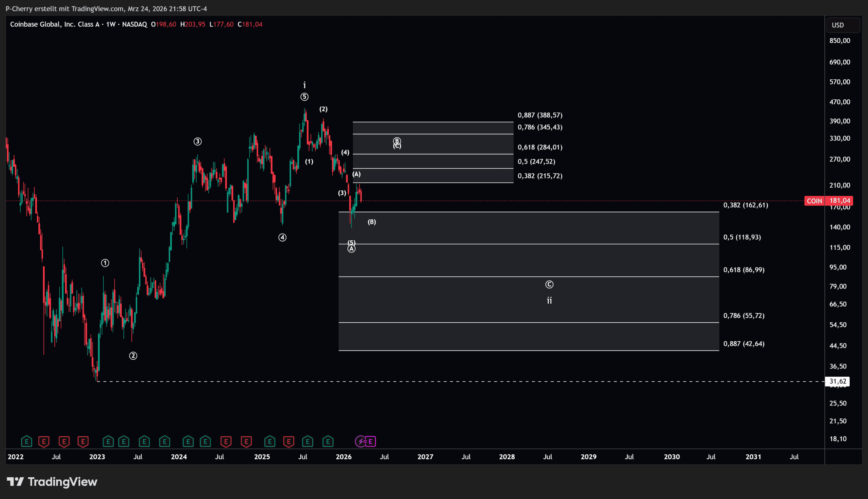Click the 850,00 price scale value

tap(839, 41)
